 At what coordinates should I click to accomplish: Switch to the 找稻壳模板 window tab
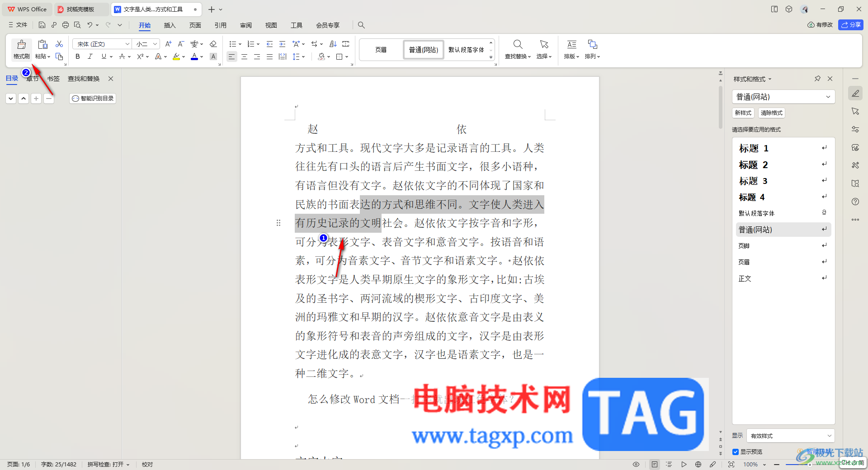click(x=80, y=9)
